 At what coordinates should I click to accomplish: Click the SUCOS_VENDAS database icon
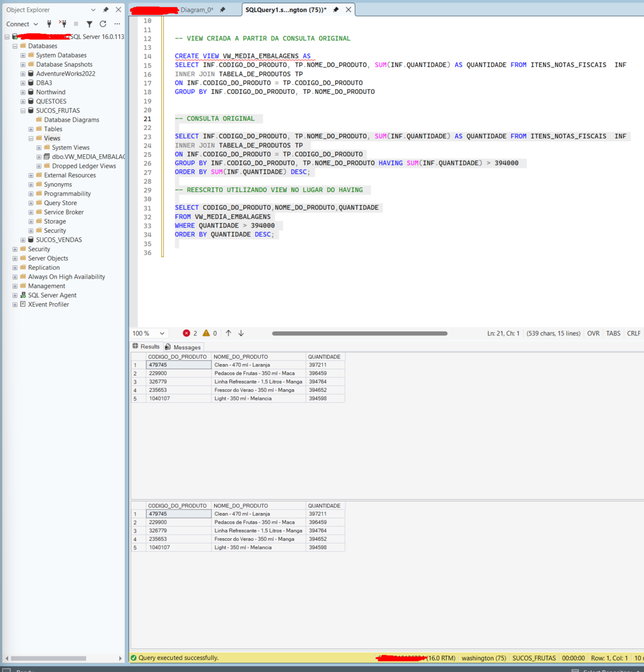tap(31, 240)
